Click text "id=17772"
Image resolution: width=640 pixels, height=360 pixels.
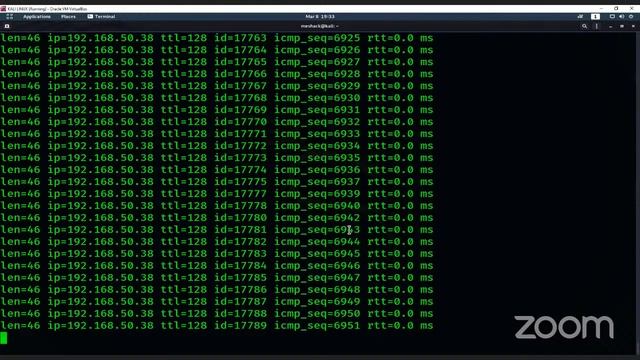[x=240, y=146]
